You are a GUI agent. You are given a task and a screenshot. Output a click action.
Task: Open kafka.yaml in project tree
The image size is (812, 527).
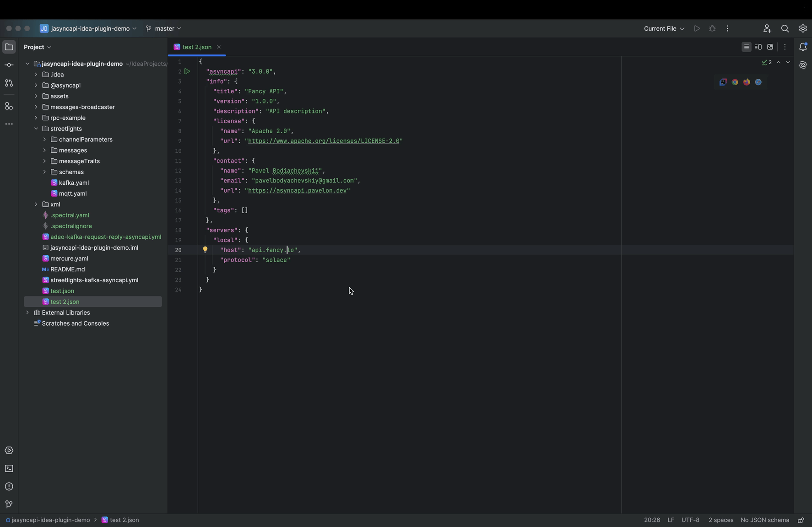point(74,183)
